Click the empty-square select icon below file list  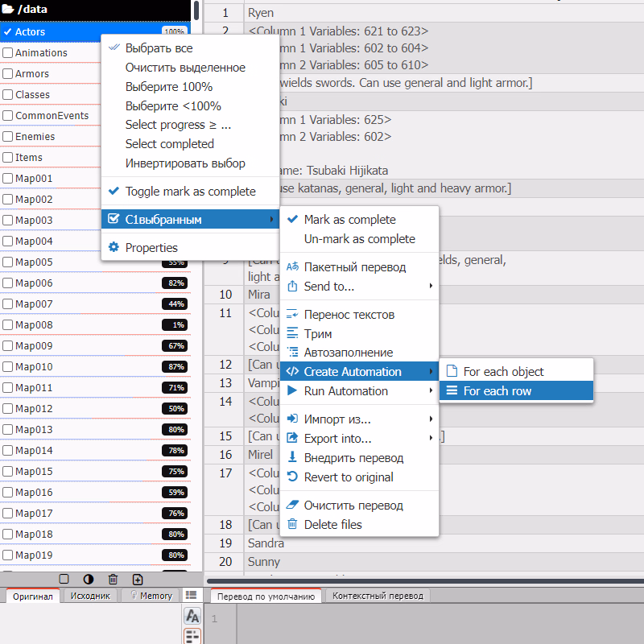[x=64, y=579]
